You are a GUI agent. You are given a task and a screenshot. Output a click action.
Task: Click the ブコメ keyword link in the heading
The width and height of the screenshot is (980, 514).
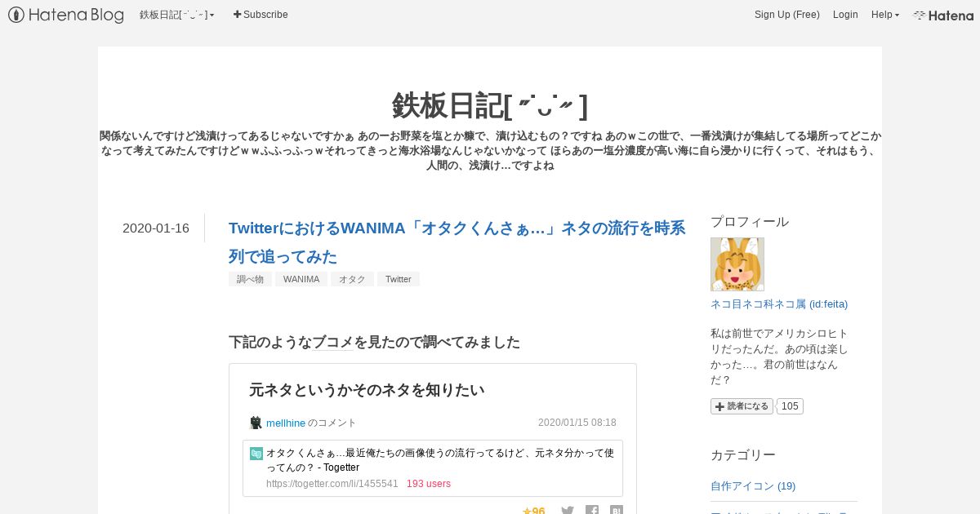coord(333,342)
